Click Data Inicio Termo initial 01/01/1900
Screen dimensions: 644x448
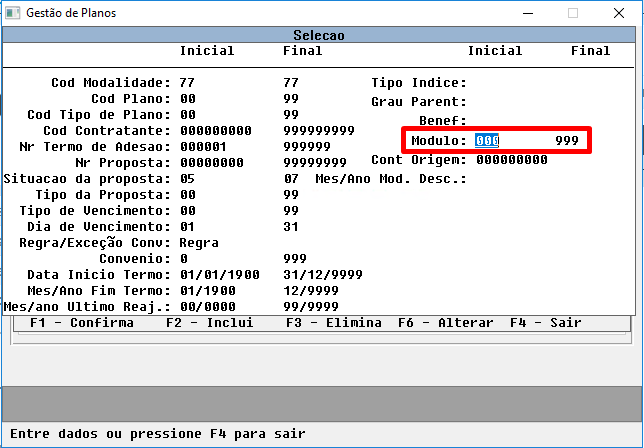(220, 275)
